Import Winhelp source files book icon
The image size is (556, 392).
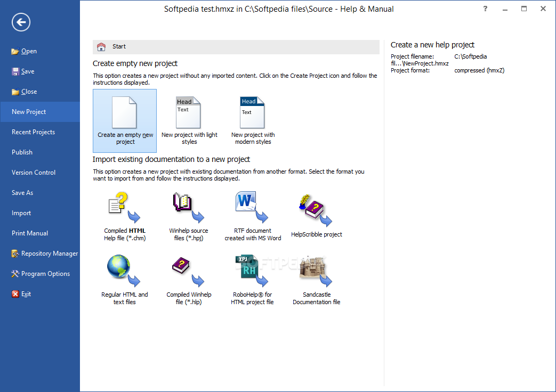tap(188, 207)
